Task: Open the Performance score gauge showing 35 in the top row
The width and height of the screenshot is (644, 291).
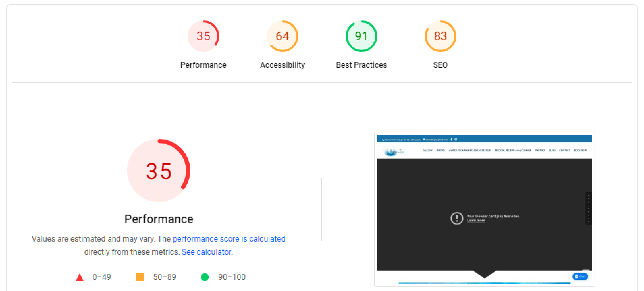Action: pyautogui.click(x=203, y=36)
